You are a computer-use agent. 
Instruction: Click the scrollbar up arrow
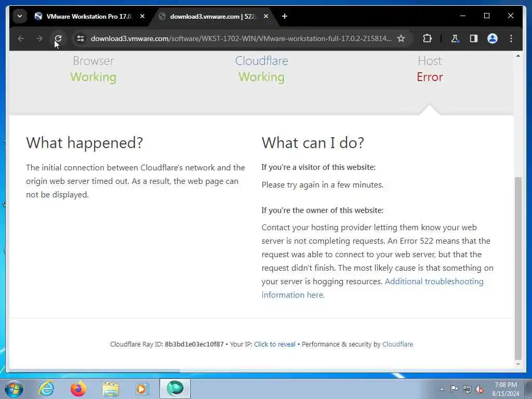(518, 56)
